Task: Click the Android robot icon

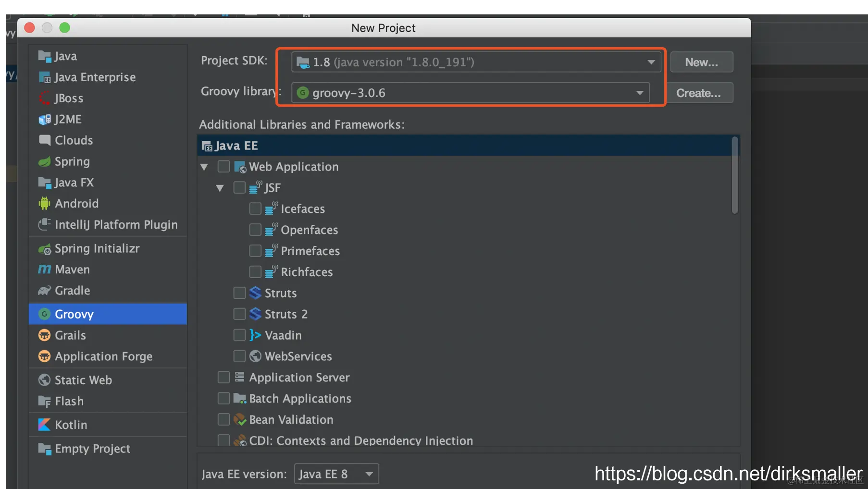Action: tap(44, 203)
